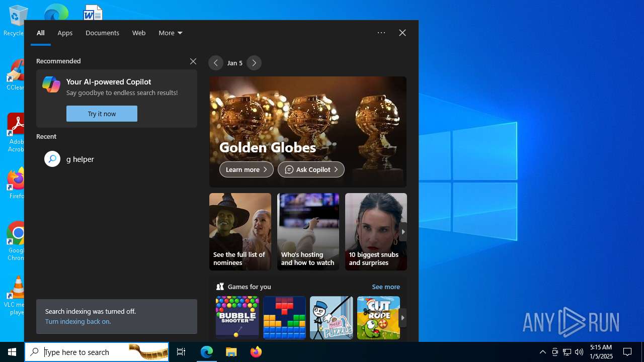Select the VLC media player desktop shortcut
This screenshot has width=644, height=362.
click(x=16, y=296)
